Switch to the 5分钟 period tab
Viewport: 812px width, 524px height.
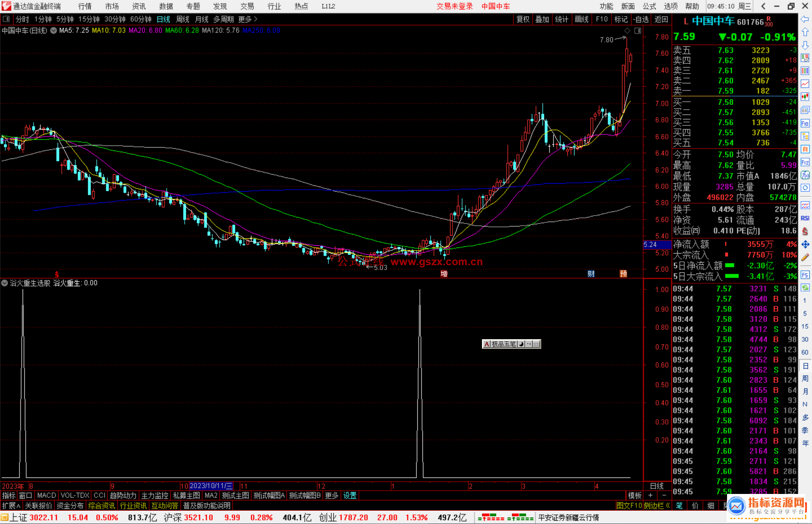[x=65, y=19]
